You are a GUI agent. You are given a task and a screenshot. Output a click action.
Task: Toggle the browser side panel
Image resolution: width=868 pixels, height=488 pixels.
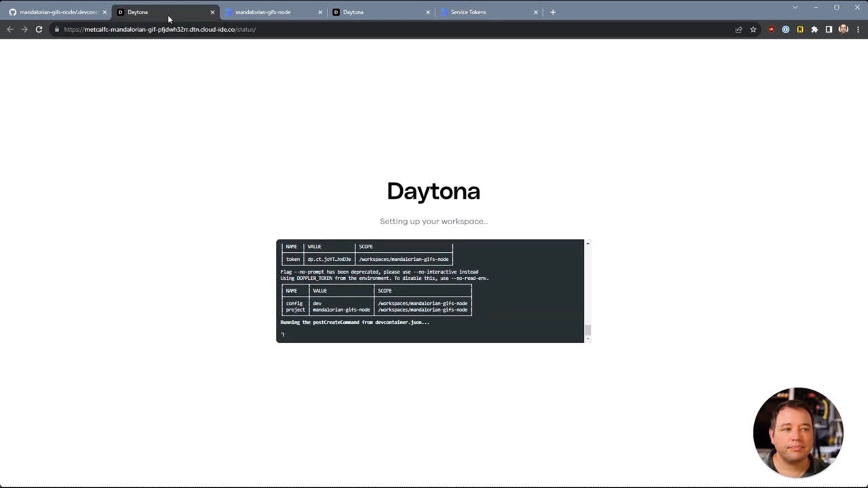pyautogui.click(x=829, y=29)
